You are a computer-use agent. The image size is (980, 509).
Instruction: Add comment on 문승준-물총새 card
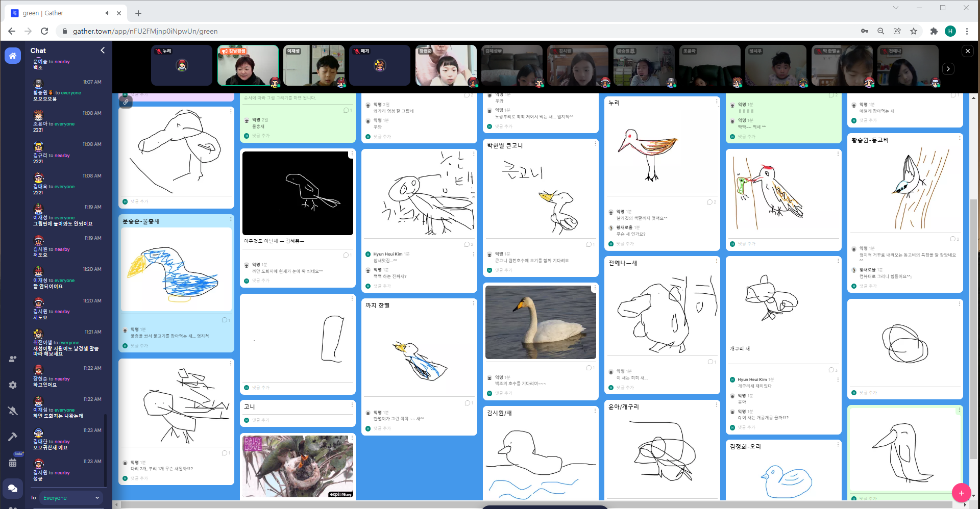pos(139,346)
